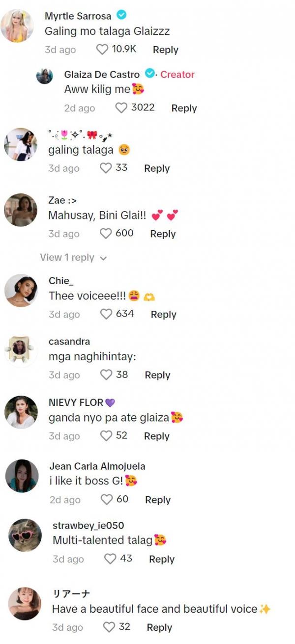Heart the "galing talaga" comment
This screenshot has height=644, width=295.
[105, 168]
